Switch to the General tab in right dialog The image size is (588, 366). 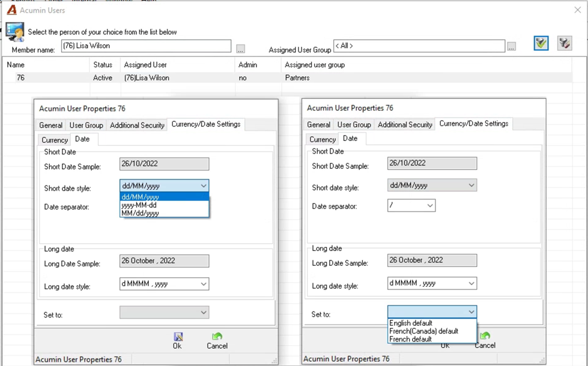click(x=319, y=124)
